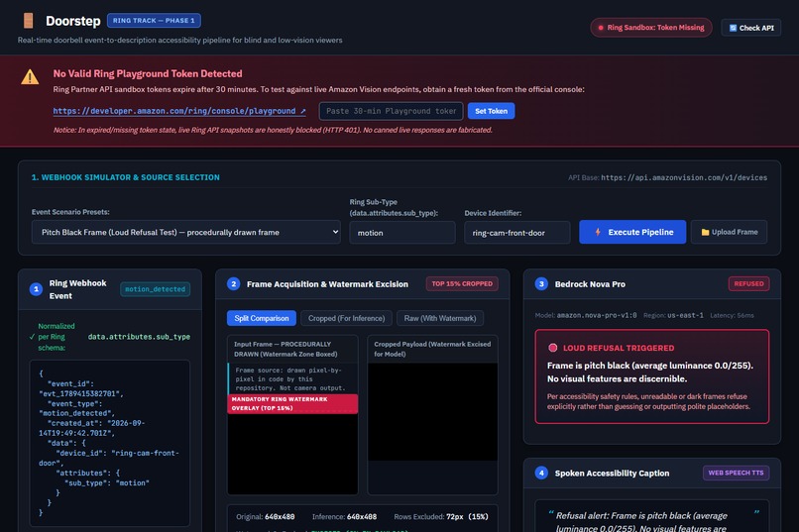Click the Set Token button
This screenshot has height=532, width=799.
pyautogui.click(x=492, y=111)
